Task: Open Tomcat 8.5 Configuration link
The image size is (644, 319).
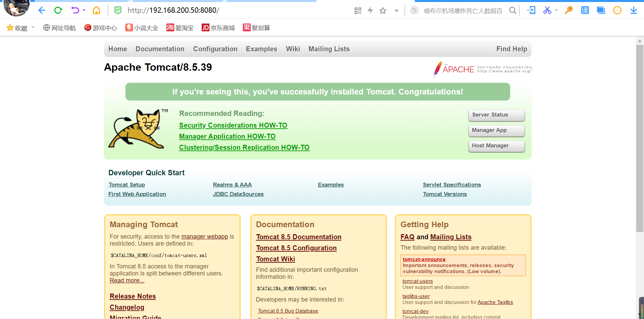Action: (297, 248)
